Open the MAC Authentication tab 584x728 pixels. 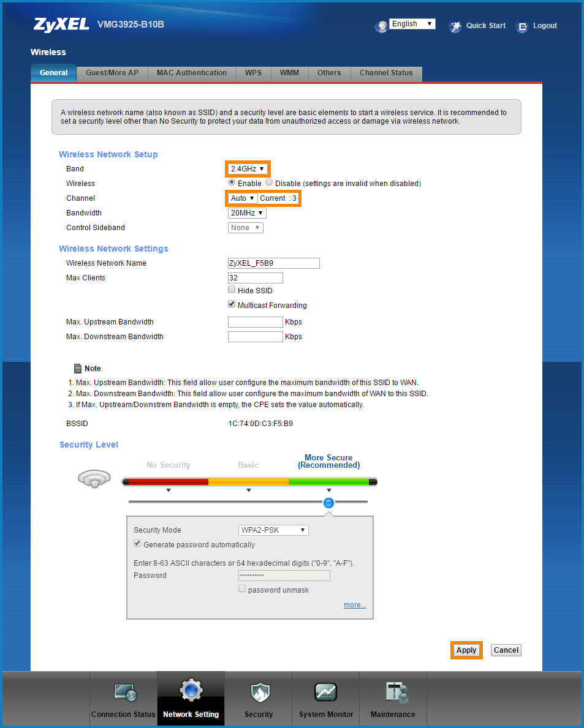click(x=192, y=73)
